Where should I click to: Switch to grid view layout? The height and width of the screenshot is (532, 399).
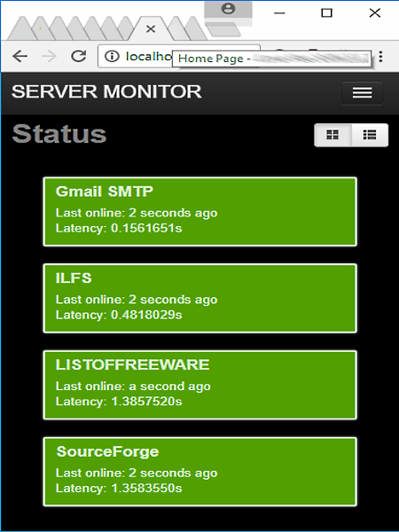point(332,135)
